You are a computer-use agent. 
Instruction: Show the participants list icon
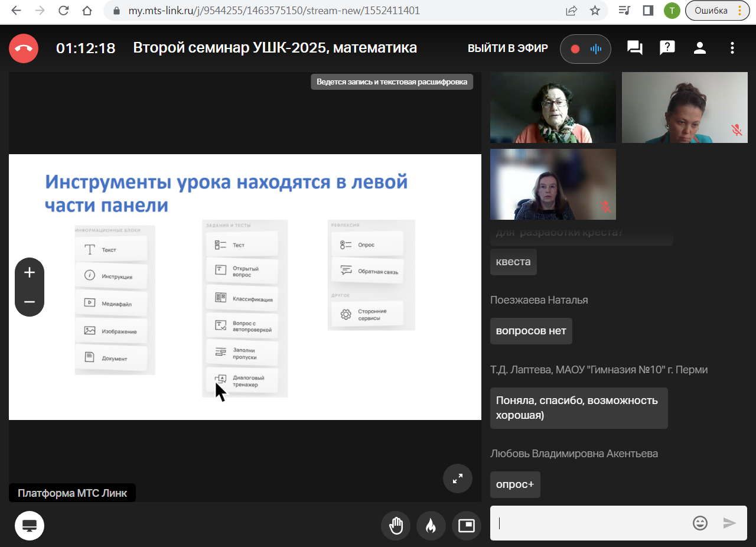[700, 48]
